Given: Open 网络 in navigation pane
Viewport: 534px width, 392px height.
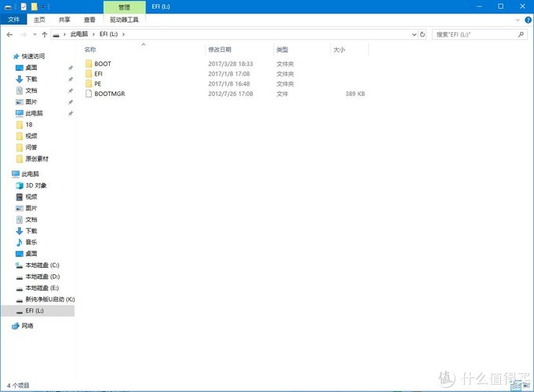Looking at the screenshot, I should click(x=27, y=326).
